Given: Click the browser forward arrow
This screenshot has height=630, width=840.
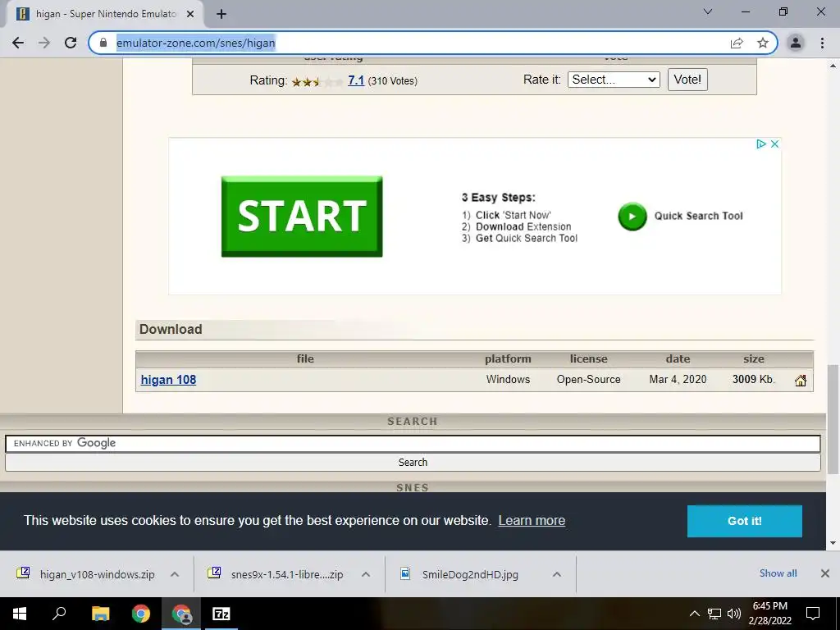Looking at the screenshot, I should [x=44, y=43].
